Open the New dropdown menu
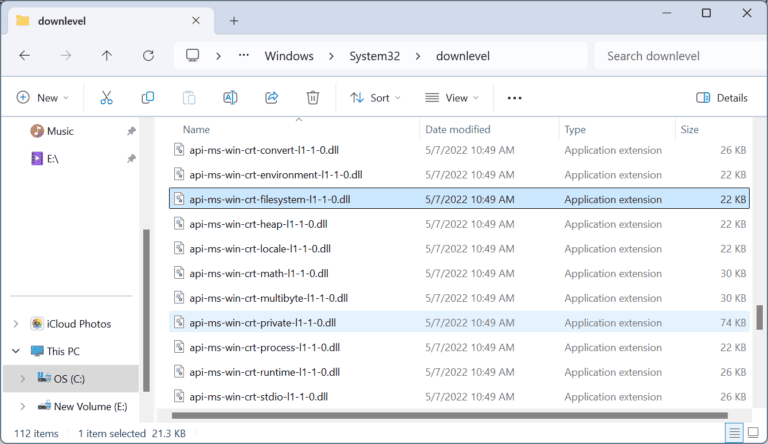 coord(43,98)
